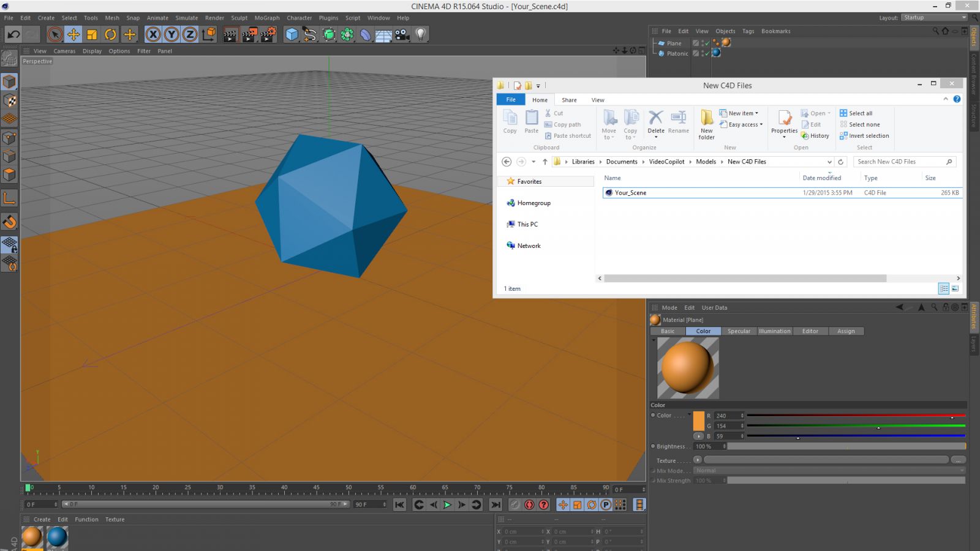Toggle the X axis lock
The height and width of the screenshot is (551, 980).
153,35
